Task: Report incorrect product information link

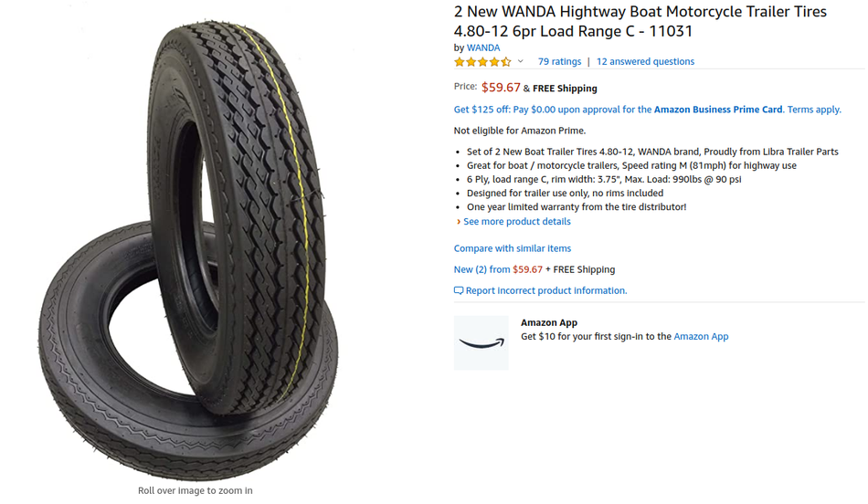Action: point(545,290)
